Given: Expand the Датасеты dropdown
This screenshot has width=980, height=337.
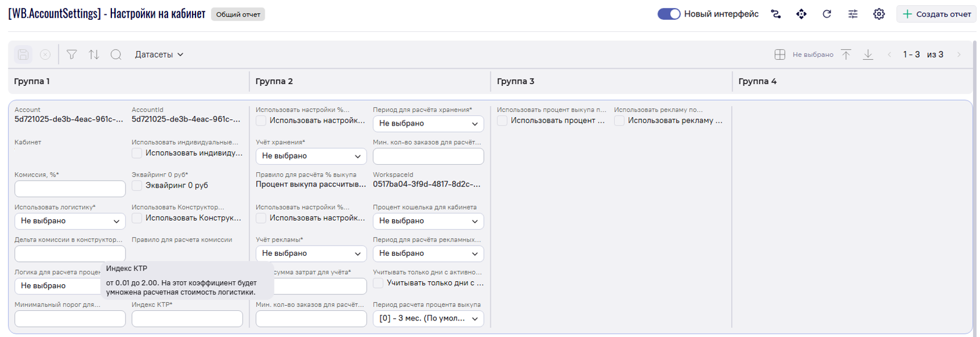Looking at the screenshot, I should coord(159,55).
